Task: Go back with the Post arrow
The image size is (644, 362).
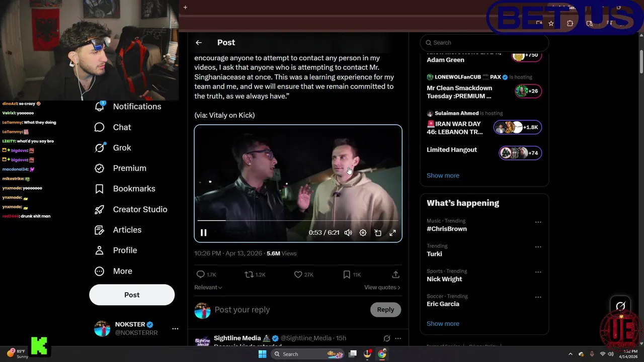Action: point(199,43)
